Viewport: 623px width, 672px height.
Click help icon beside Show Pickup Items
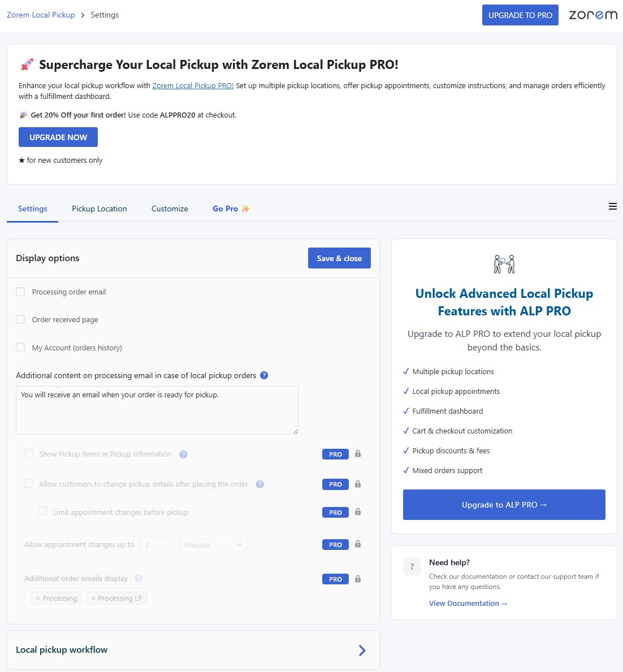pos(183,454)
